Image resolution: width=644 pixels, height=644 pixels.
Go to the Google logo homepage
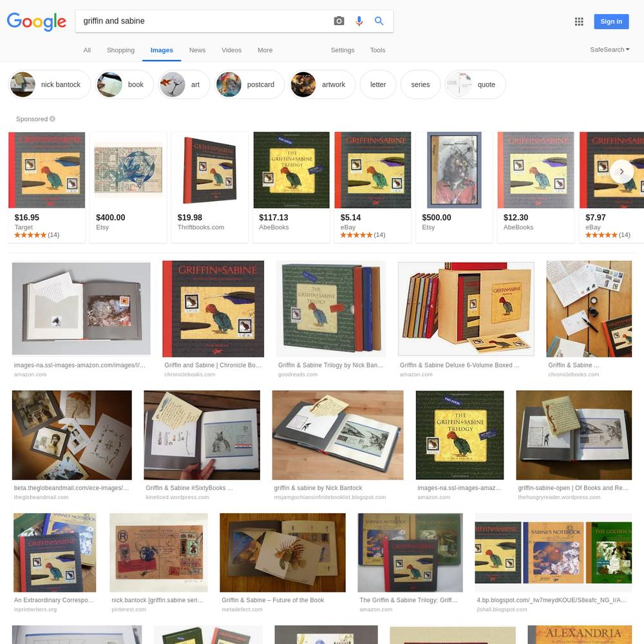pos(37,21)
